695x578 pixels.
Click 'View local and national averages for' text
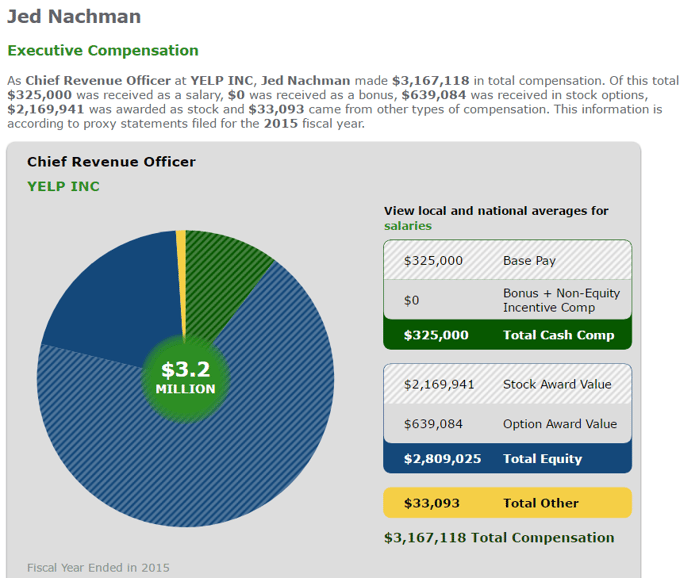(x=496, y=211)
